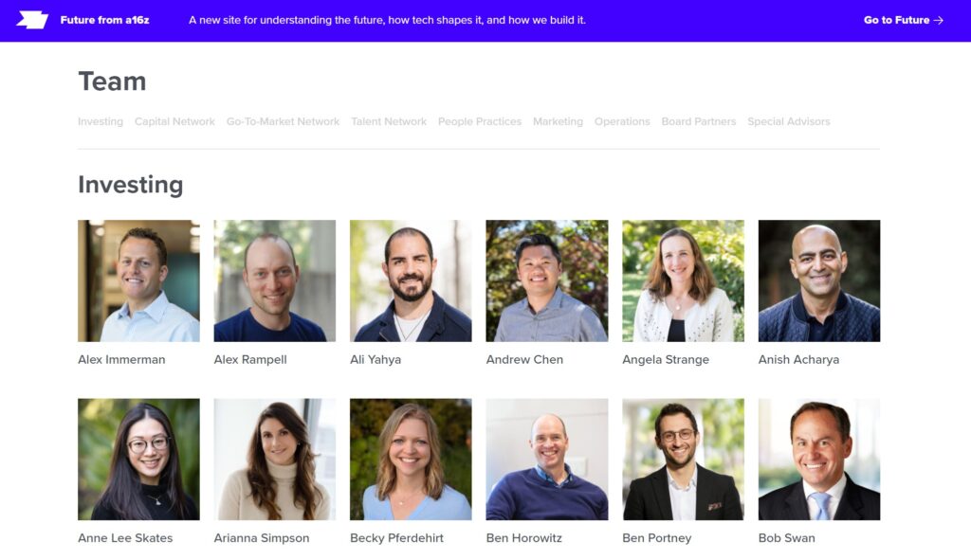This screenshot has width=971, height=560.
Task: Open the Operations tab
Action: coord(622,121)
